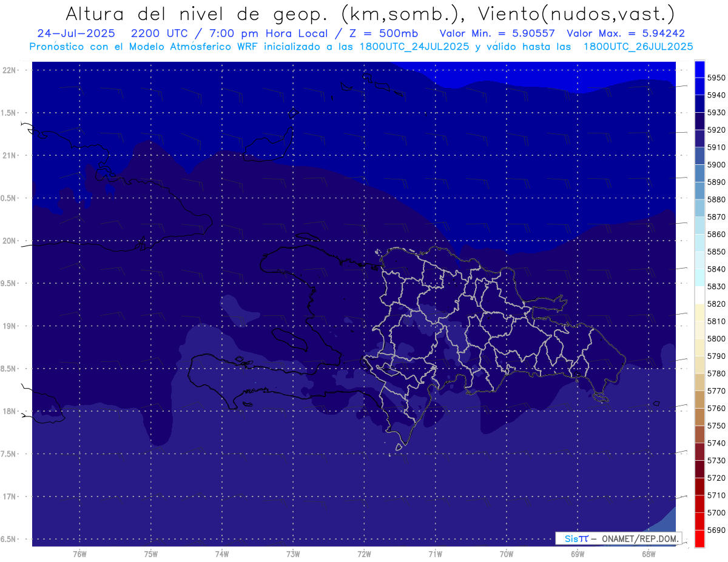The width and height of the screenshot is (728, 562).
Task: Click the 76W longitude label
Action: pos(79,554)
